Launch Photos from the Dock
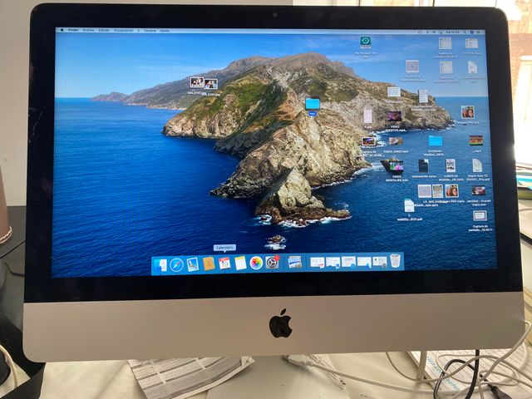 point(256,263)
